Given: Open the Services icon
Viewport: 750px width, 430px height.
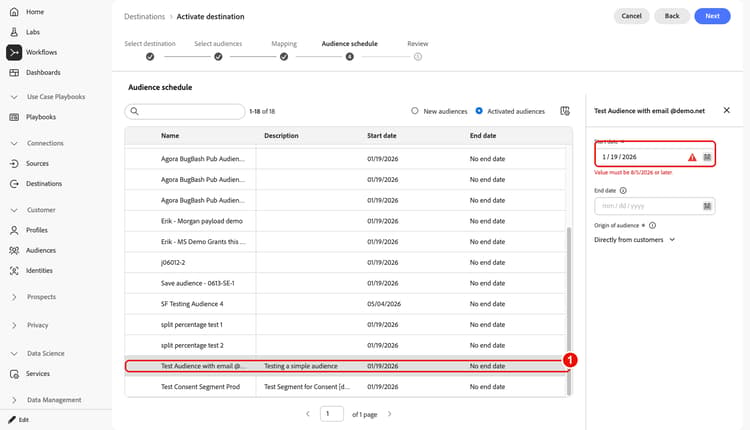Looking at the screenshot, I should pos(14,374).
